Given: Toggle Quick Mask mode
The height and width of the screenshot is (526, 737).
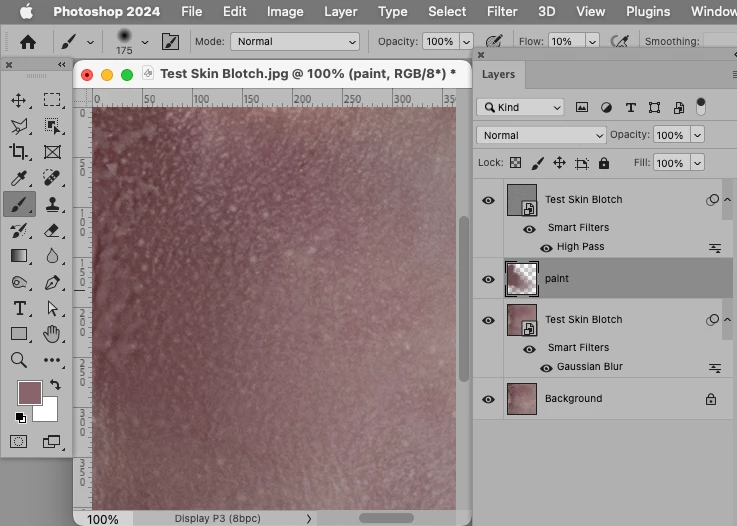Looking at the screenshot, I should click(19, 441).
